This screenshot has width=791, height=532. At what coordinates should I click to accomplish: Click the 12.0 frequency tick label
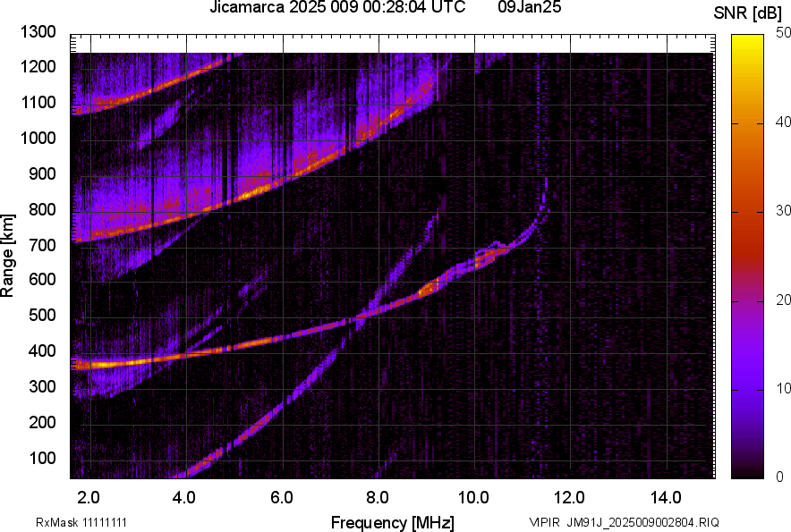click(x=571, y=498)
